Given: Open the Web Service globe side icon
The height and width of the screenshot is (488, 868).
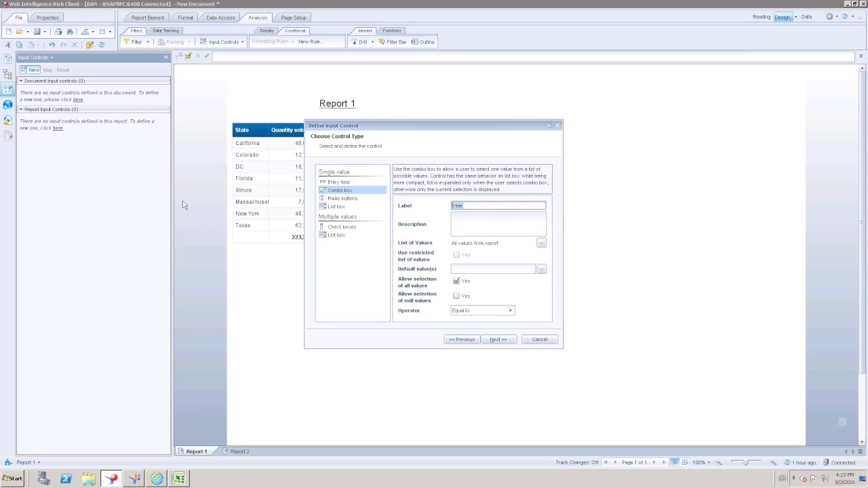Looking at the screenshot, I should tap(8, 104).
